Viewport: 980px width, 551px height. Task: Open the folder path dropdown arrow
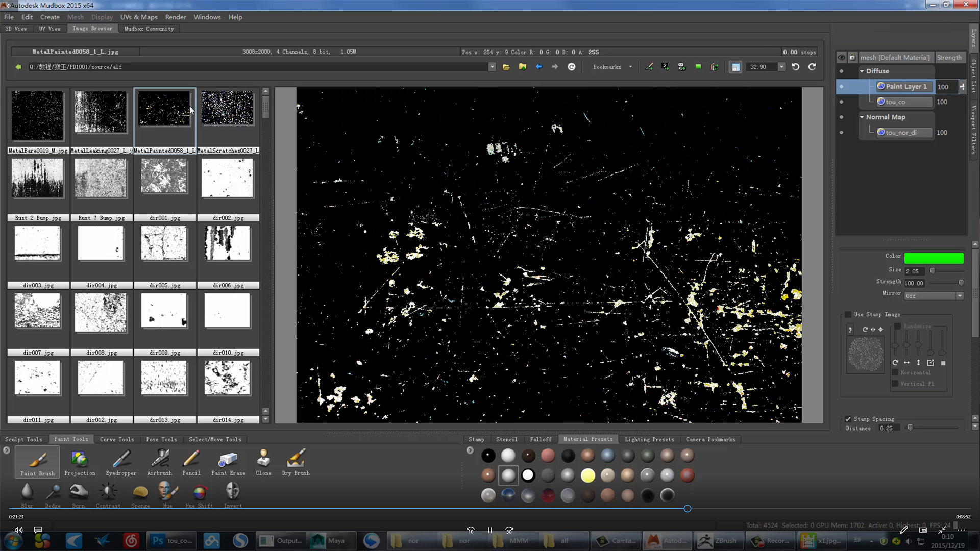[492, 67]
